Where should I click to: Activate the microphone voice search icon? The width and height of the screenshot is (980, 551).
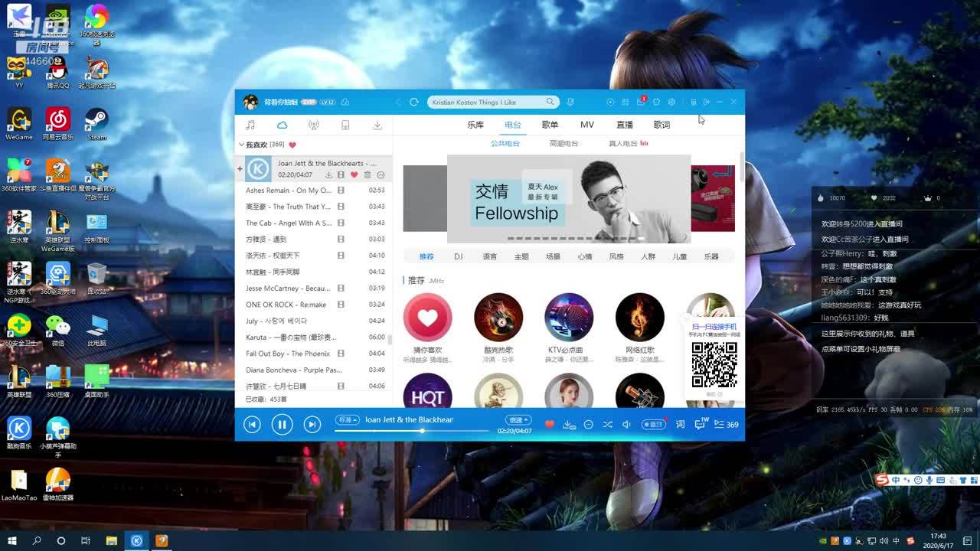click(x=570, y=102)
